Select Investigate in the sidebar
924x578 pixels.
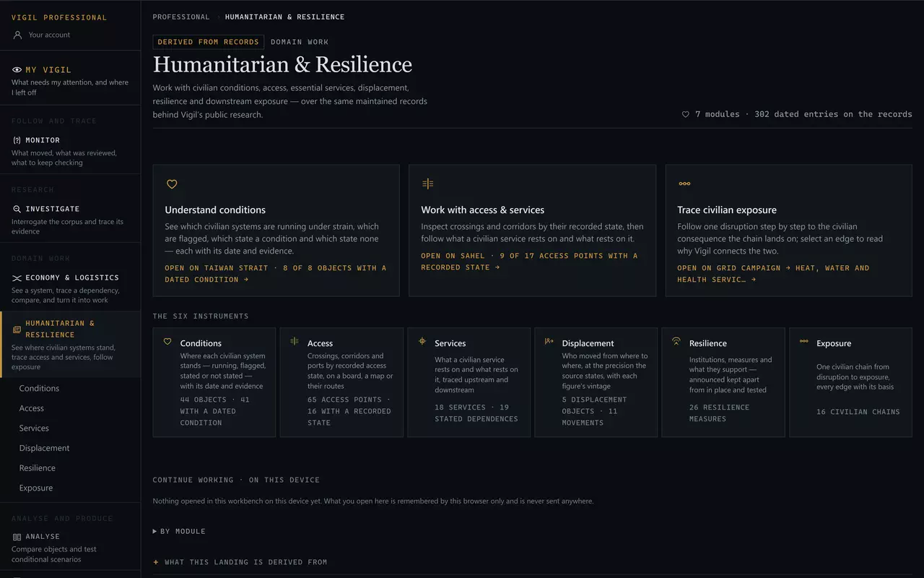click(53, 209)
